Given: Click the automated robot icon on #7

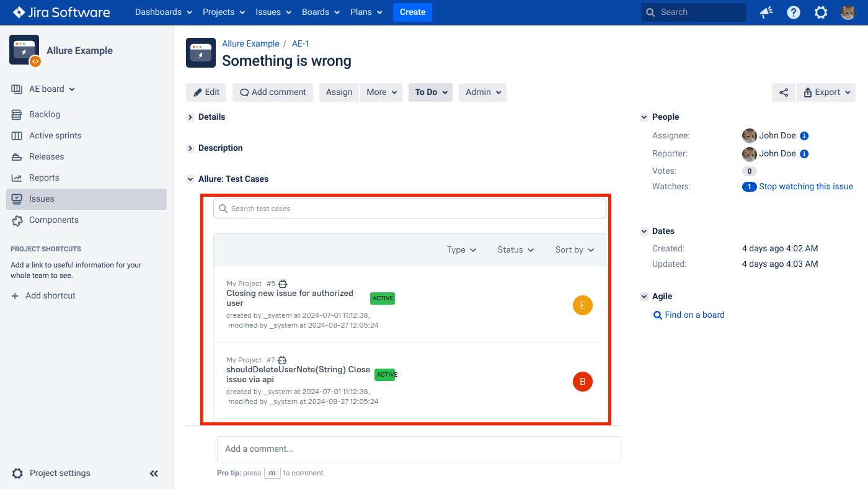Looking at the screenshot, I should pyautogui.click(x=282, y=360).
